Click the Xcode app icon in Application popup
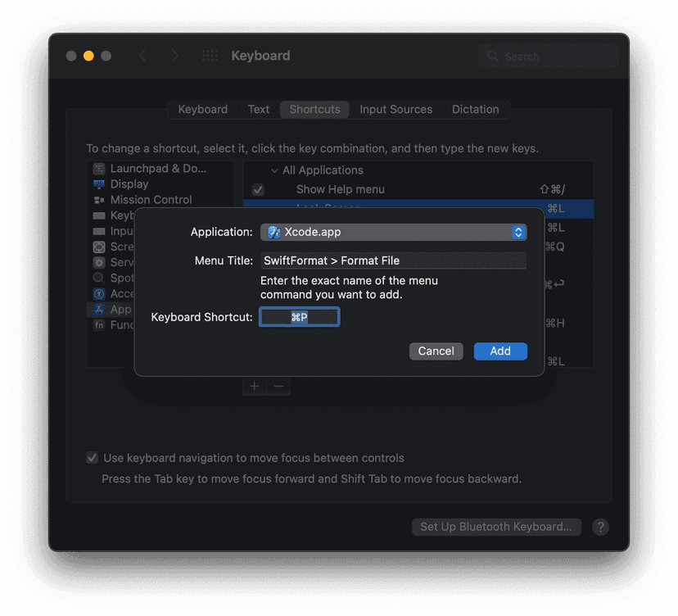 (x=273, y=233)
